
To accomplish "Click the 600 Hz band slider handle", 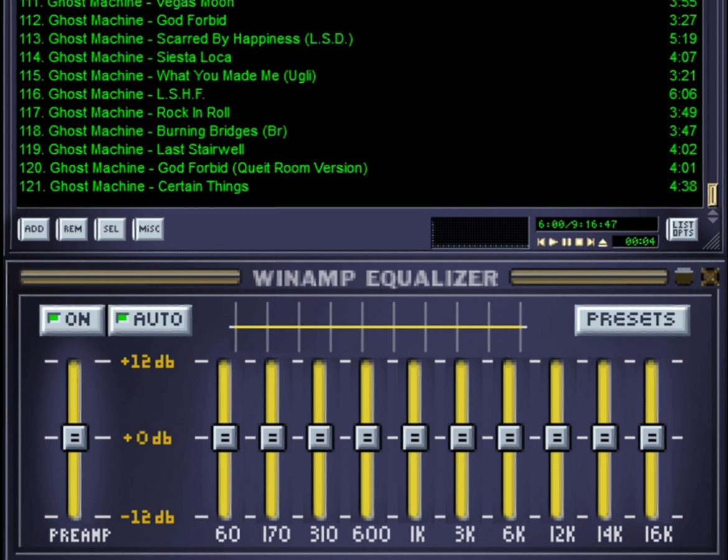I will click(x=367, y=437).
